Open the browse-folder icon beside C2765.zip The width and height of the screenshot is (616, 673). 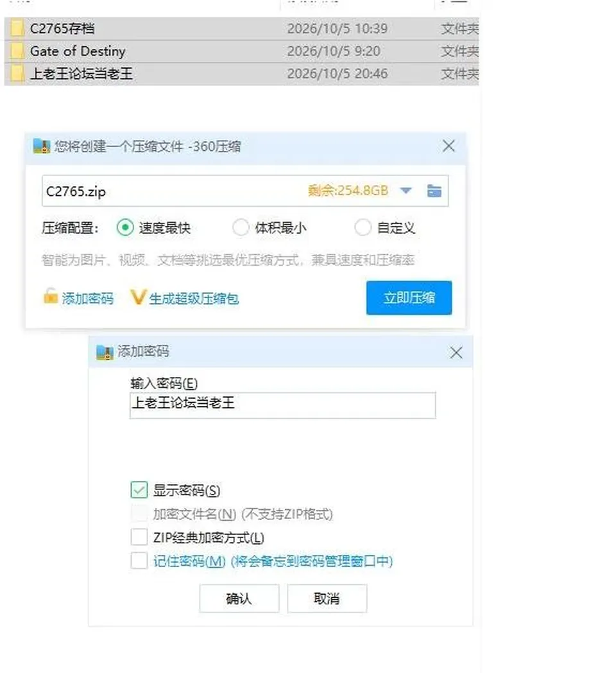pyautogui.click(x=434, y=191)
